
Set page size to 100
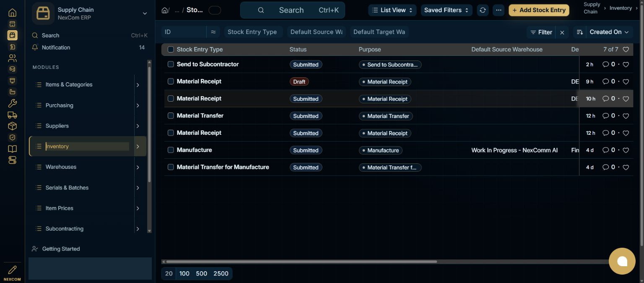(184, 273)
